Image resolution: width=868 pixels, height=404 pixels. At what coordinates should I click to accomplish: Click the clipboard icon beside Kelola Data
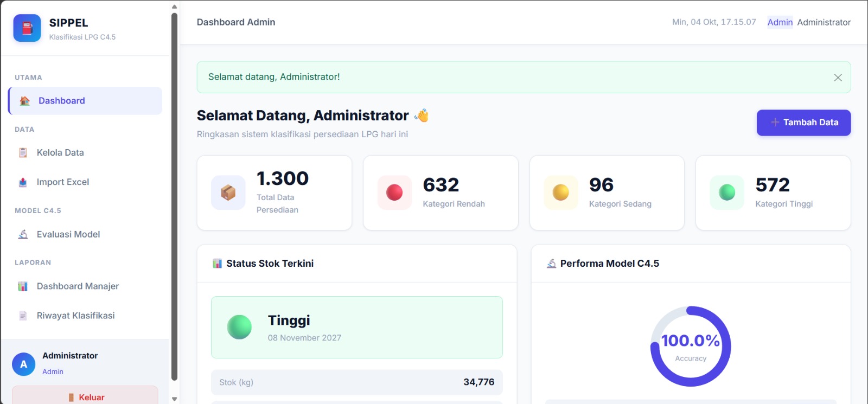(23, 153)
